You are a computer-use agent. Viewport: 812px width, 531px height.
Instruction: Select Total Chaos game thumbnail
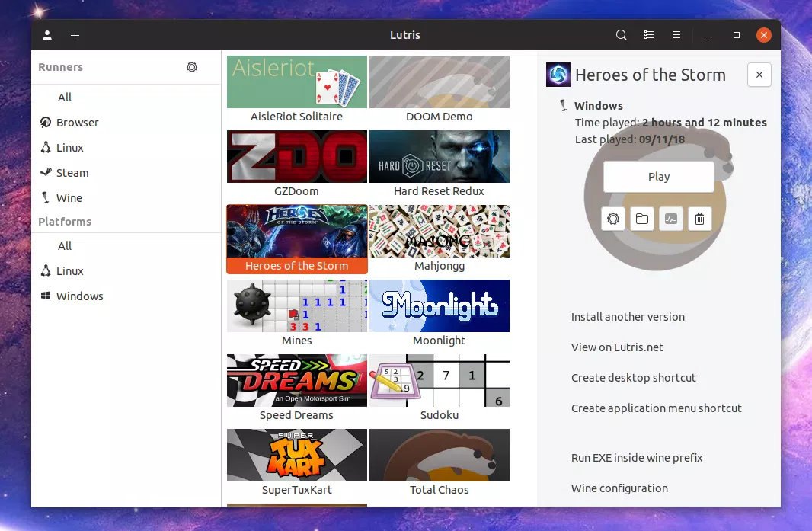[440, 455]
